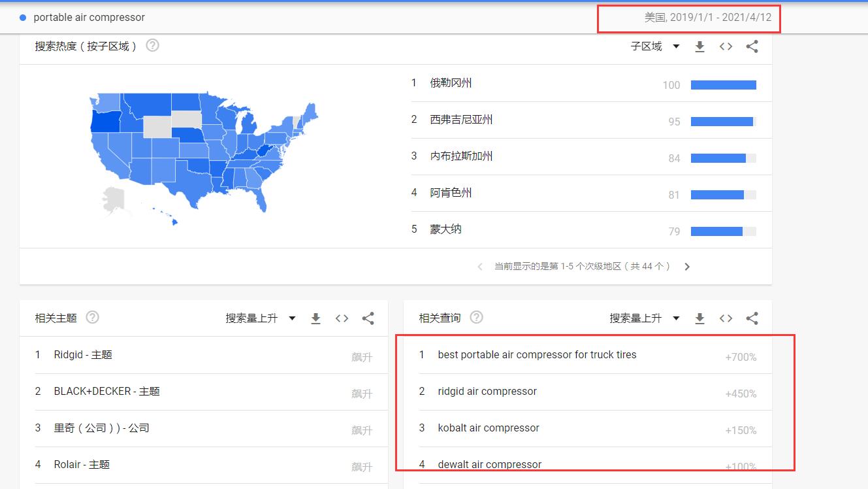Screen dimensions: 868x489
Task: Download the 相关主题 list
Action: [315, 318]
